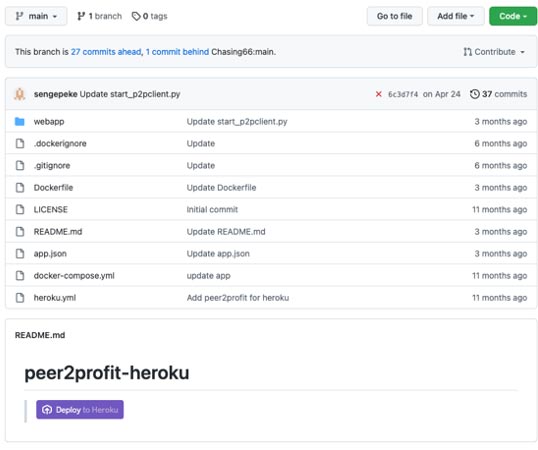Click the .gitignore file icon
The width and height of the screenshot is (538, 450).
20,165
